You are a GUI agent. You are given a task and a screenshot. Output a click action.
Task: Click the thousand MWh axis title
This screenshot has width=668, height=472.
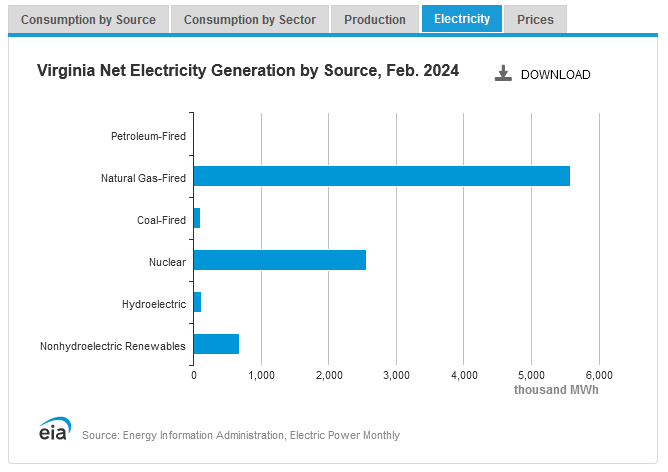pos(556,390)
